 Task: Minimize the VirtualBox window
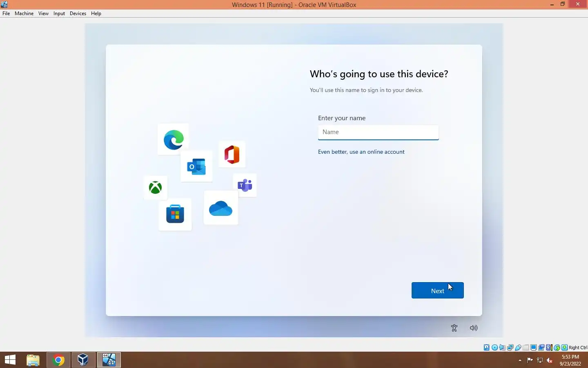click(x=552, y=4)
